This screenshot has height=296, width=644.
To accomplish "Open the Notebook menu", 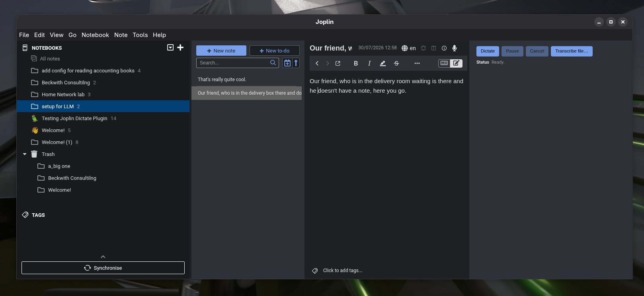I will (95, 35).
